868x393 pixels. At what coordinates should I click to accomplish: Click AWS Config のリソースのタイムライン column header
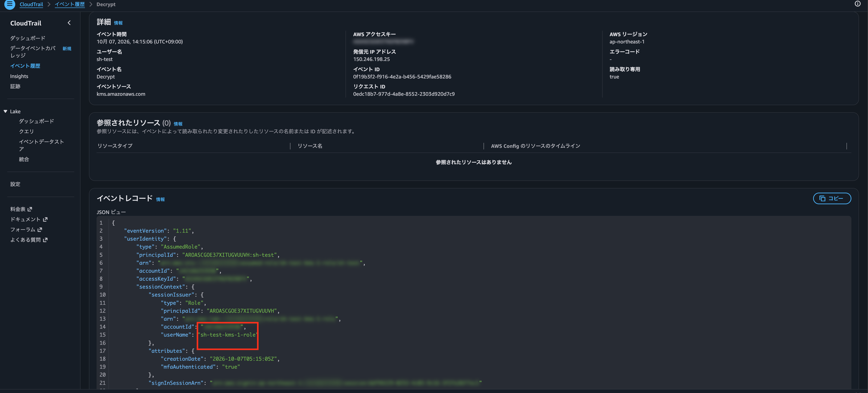535,146
